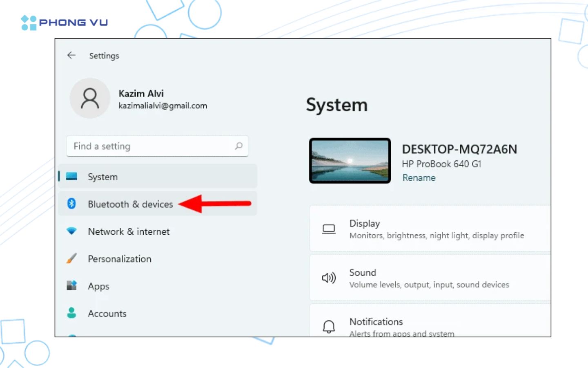
Task: Click the Notifications bell icon
Action: point(329,327)
